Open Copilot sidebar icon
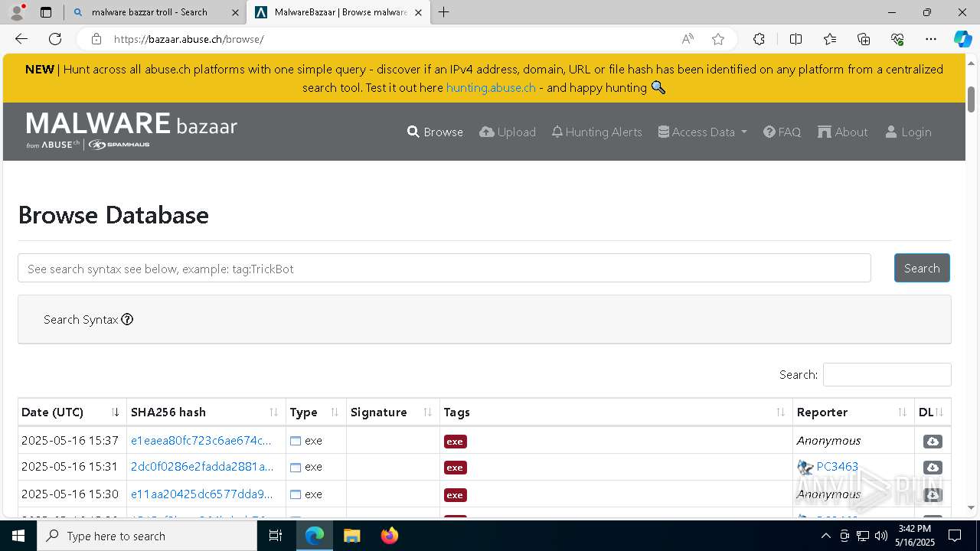This screenshot has height=551, width=980. [962, 39]
